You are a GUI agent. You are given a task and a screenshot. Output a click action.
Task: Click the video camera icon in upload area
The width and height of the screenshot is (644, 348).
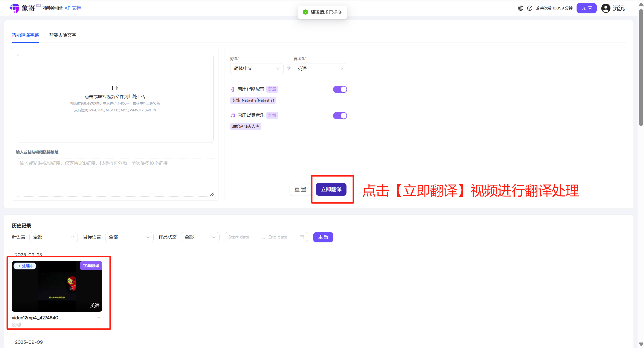pos(115,88)
